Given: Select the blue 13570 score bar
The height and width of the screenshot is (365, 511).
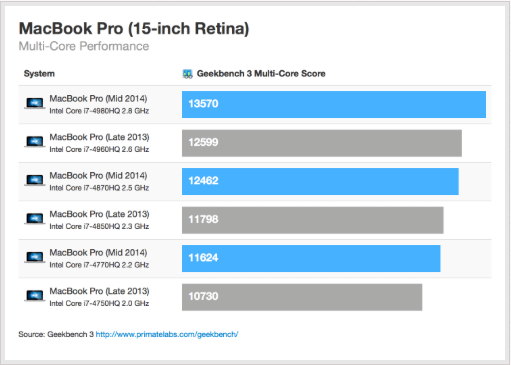Looking at the screenshot, I should [x=334, y=104].
